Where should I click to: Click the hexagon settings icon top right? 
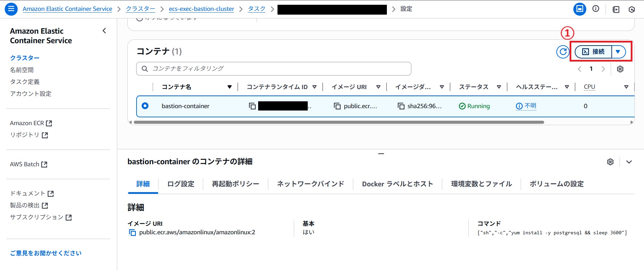632,10
